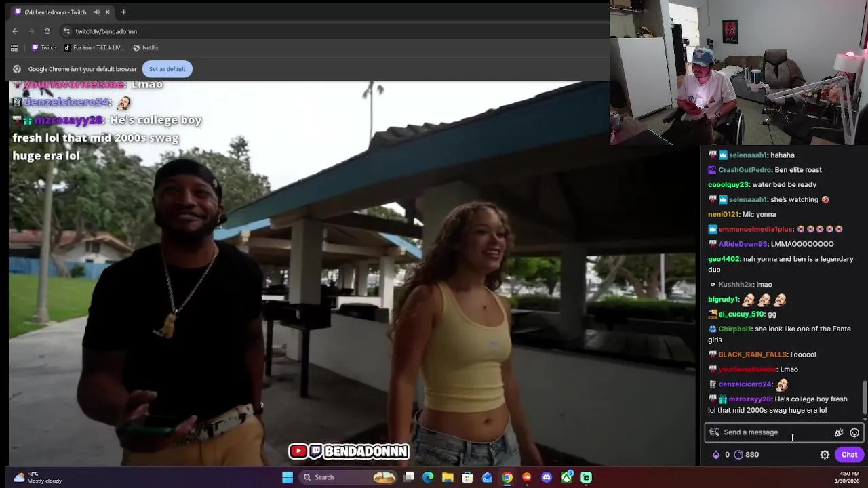Open the weather widget Mostly cloudy

[x=38, y=477]
